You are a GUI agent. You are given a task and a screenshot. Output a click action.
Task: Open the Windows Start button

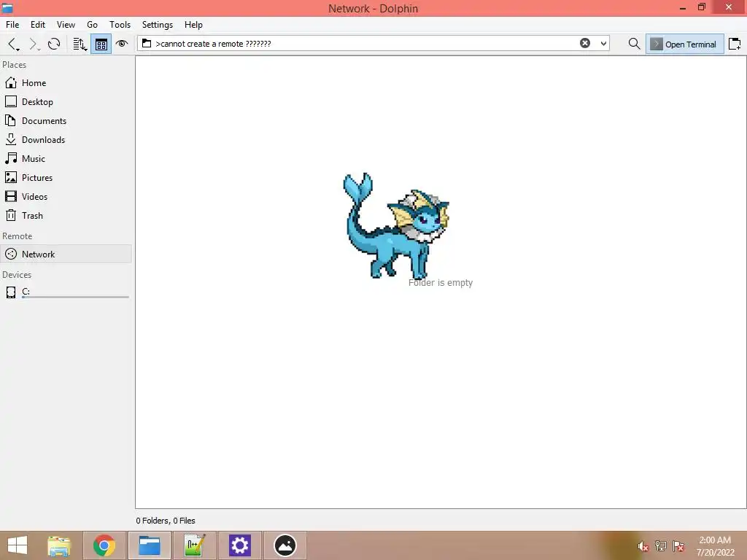point(18,545)
